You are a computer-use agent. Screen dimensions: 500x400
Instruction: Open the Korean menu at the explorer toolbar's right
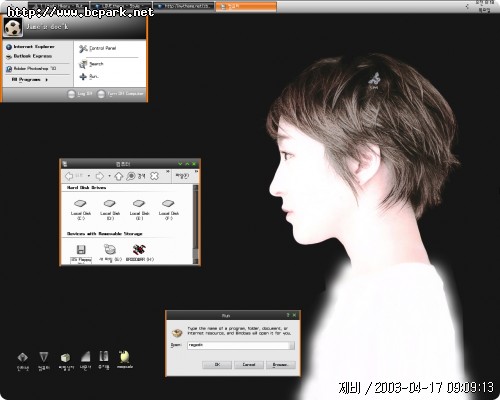pyautogui.click(x=182, y=175)
